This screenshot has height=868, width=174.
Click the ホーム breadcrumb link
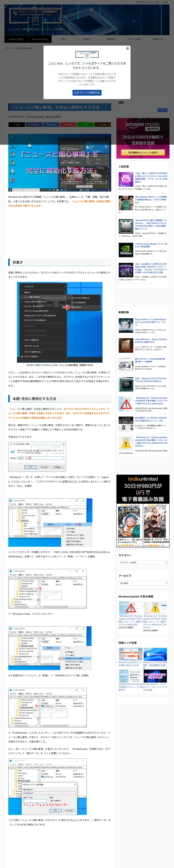[x=9, y=48]
